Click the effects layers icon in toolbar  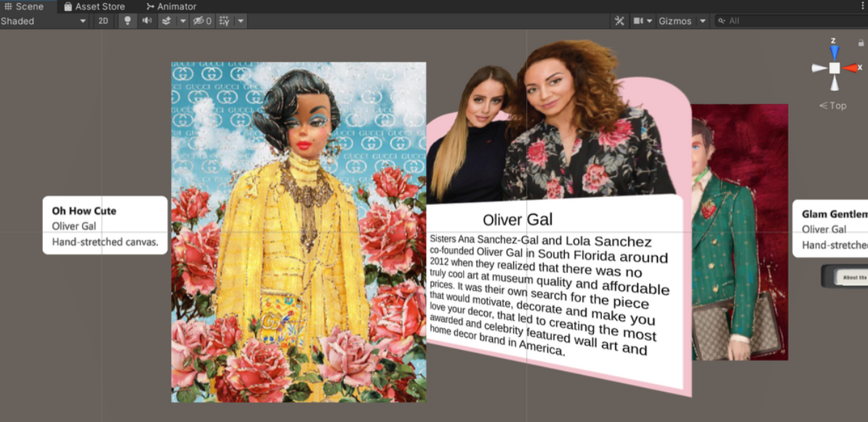pyautogui.click(x=166, y=21)
